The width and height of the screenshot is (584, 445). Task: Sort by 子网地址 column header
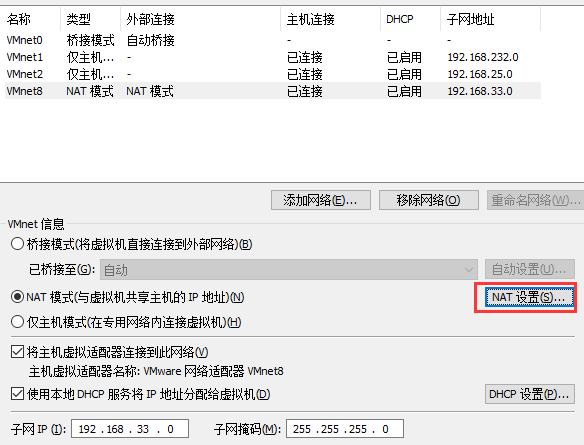click(x=491, y=19)
